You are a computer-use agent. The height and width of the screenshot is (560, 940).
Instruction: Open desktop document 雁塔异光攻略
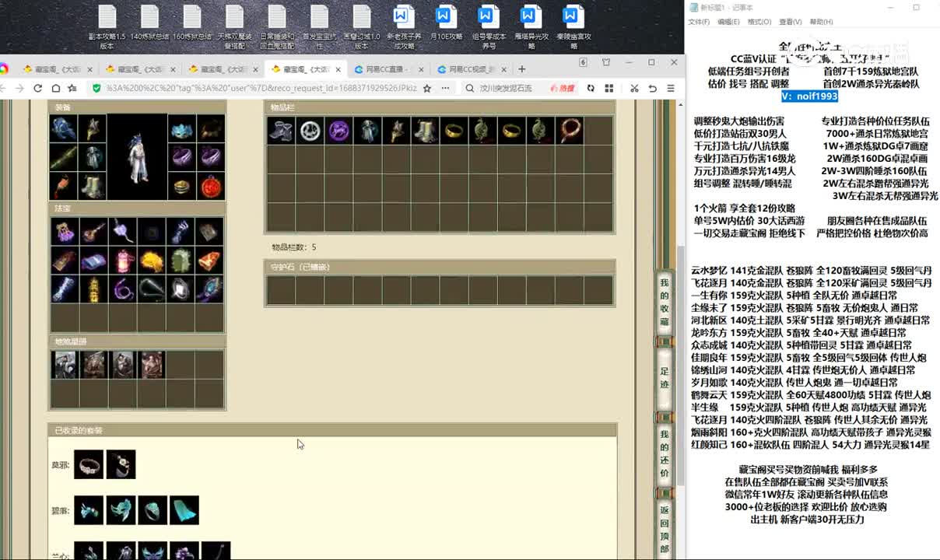click(531, 26)
